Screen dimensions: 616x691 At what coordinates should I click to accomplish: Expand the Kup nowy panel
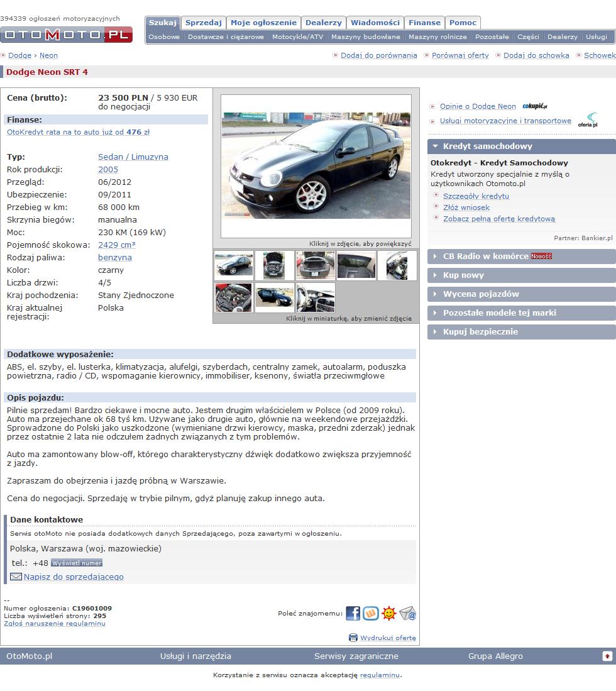pyautogui.click(x=522, y=275)
